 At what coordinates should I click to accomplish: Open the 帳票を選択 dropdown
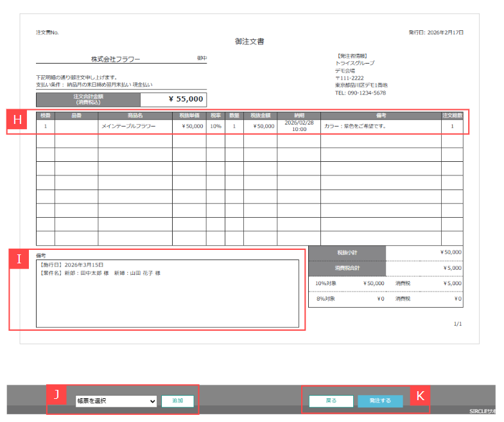pyautogui.click(x=116, y=401)
